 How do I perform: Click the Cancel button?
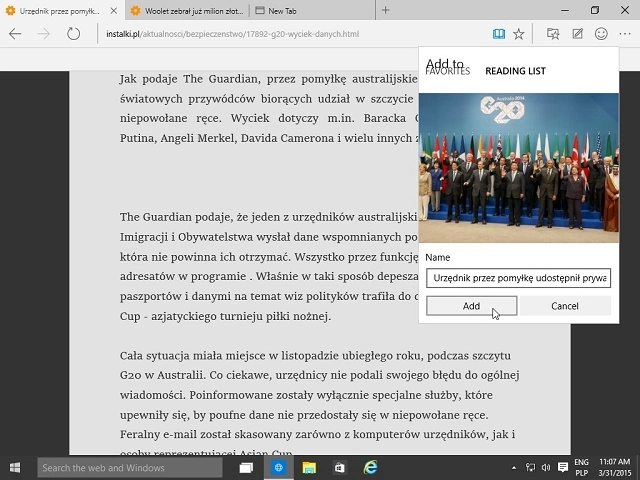(564, 306)
